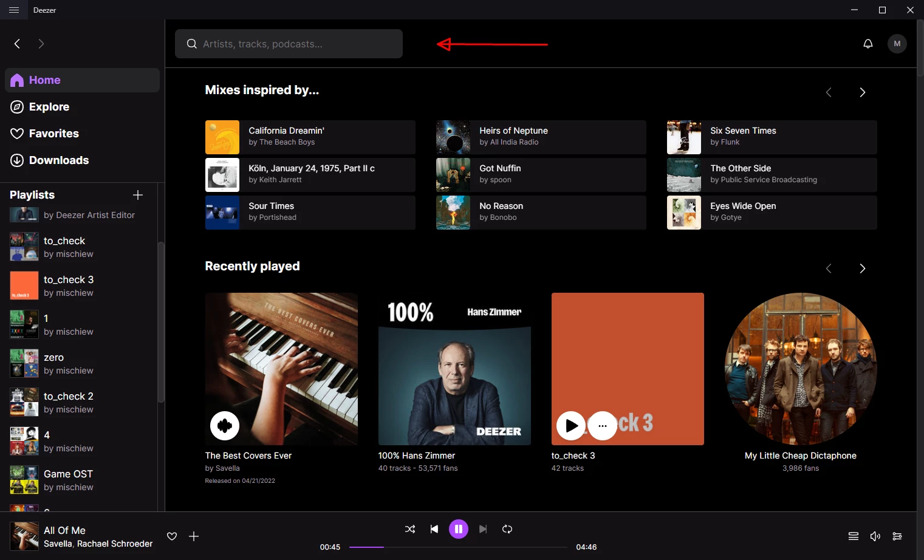Viewport: 924px width, 560px height.
Task: Open the hamburger menu in title bar
Action: pos(14,10)
